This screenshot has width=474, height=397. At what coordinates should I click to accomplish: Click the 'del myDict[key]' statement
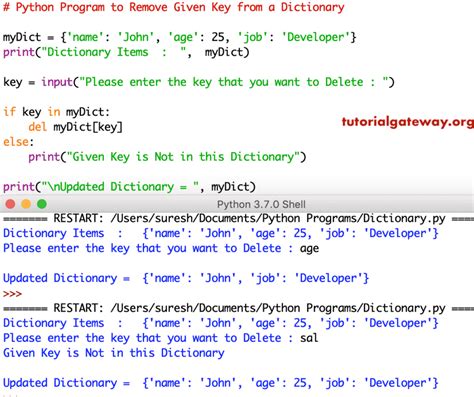click(75, 127)
